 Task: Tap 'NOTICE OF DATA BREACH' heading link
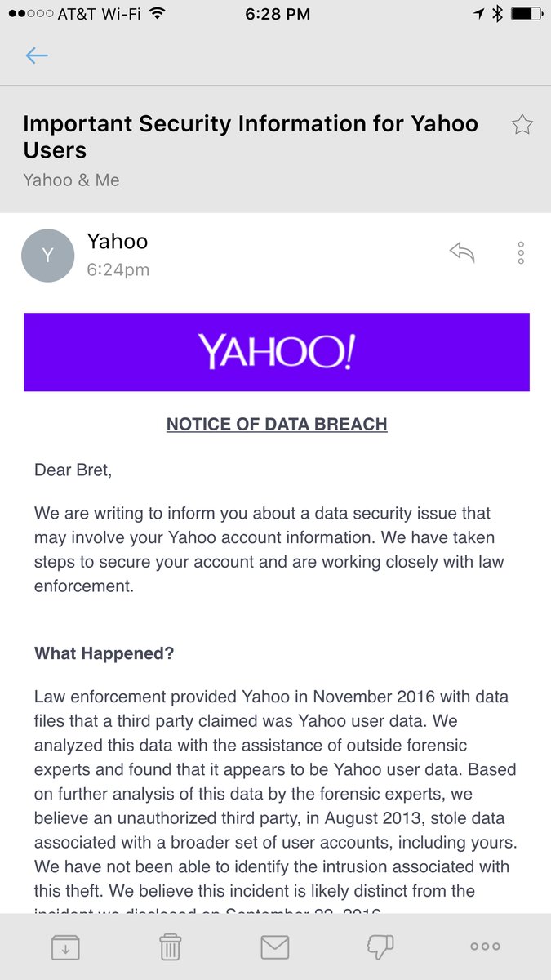coord(275,424)
